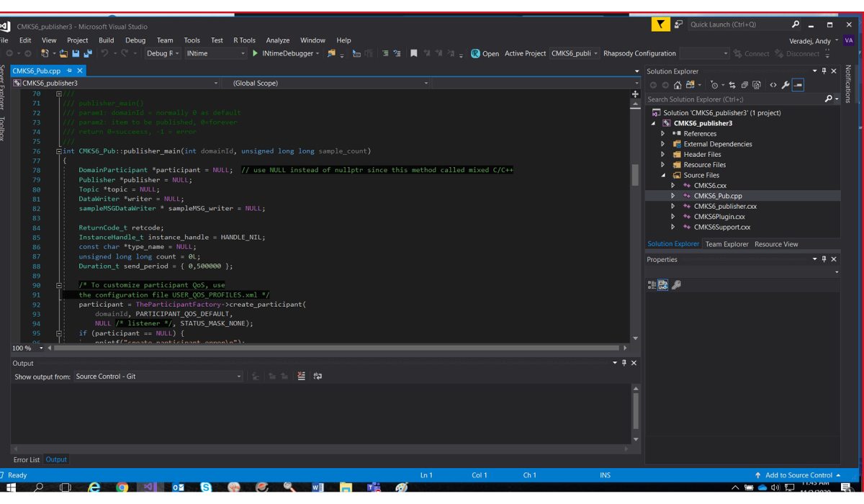Image resolution: width=864 pixels, height=504 pixels.
Task: Open Properties wrench icon in Solution Explorer
Action: coord(786,85)
